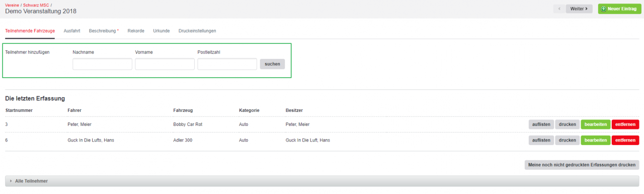Click vehicle name Adler 300
The height and width of the screenshot is (194, 644).
[183, 140]
